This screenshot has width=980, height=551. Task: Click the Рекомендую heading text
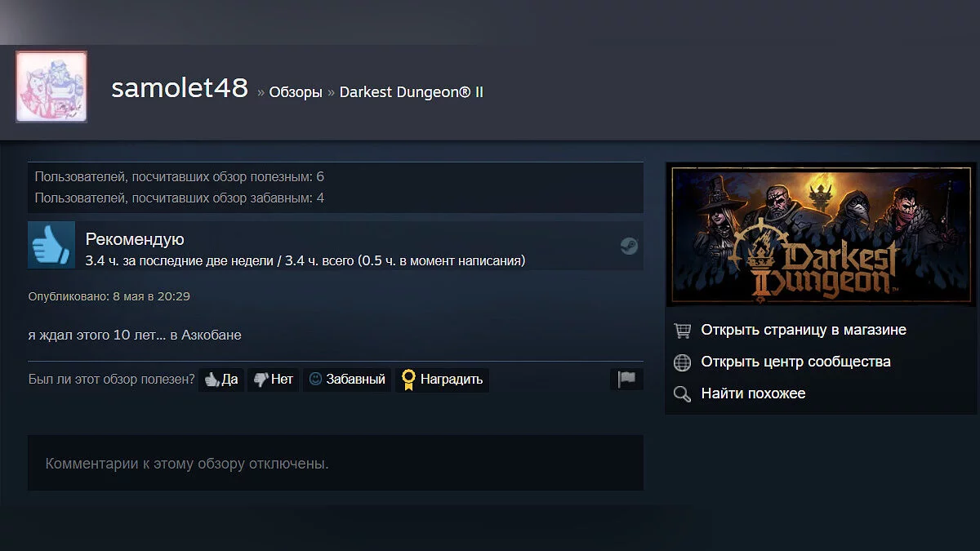click(x=135, y=239)
